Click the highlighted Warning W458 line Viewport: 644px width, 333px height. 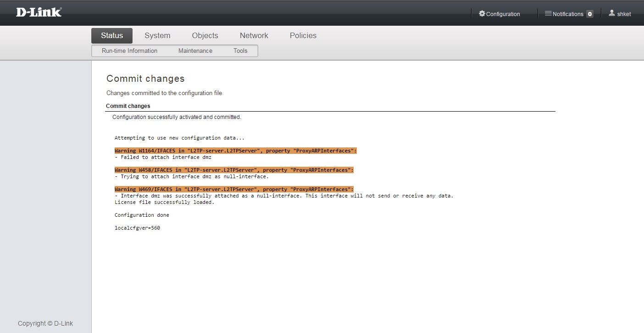tap(234, 170)
